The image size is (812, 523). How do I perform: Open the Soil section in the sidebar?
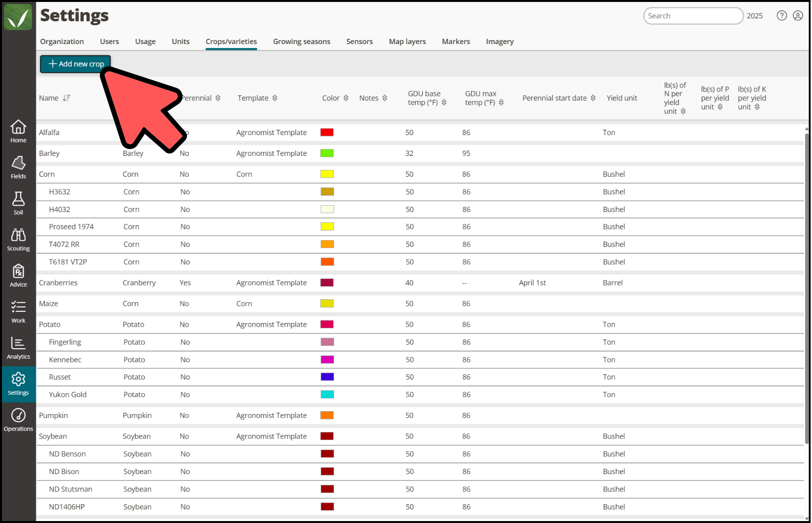pos(18,203)
